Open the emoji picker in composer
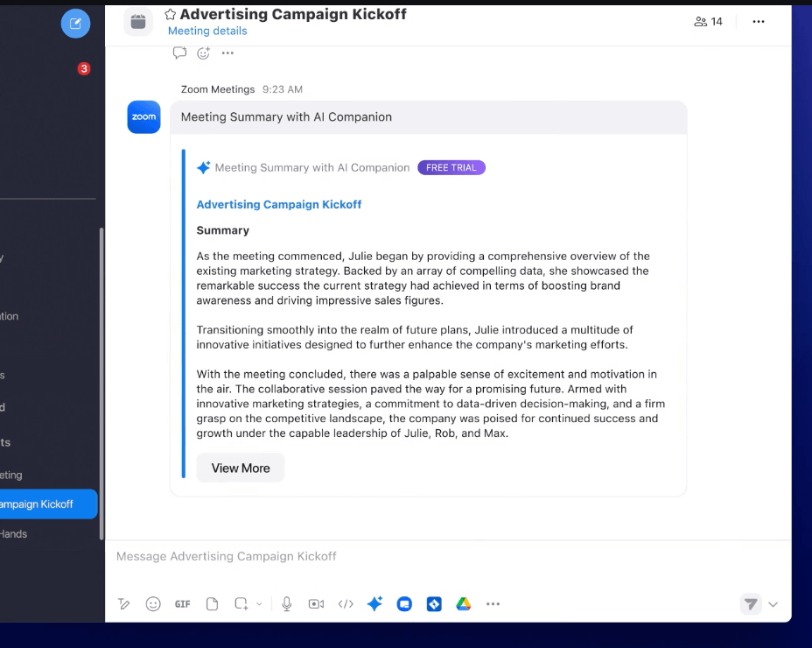 (153, 604)
